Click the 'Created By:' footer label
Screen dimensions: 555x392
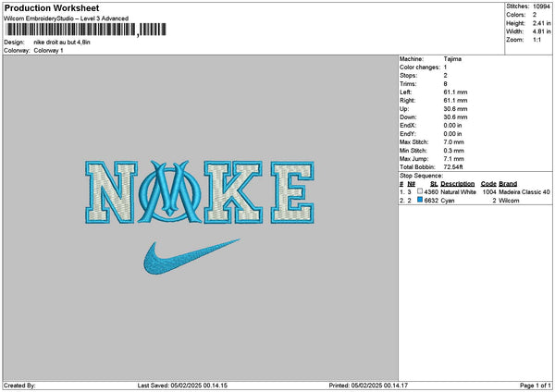click(x=19, y=386)
